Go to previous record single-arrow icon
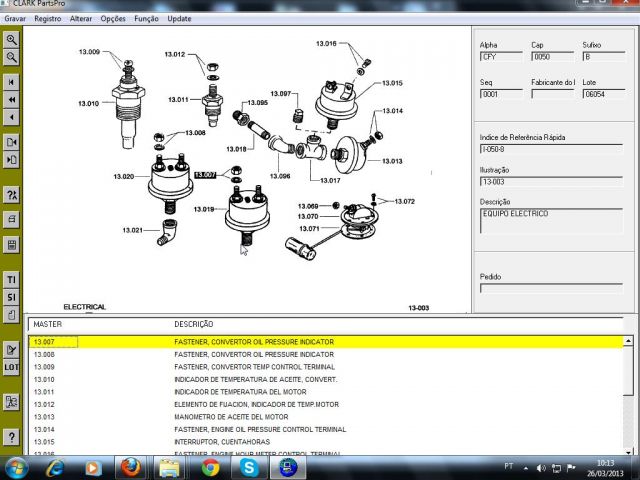 click(x=11, y=118)
